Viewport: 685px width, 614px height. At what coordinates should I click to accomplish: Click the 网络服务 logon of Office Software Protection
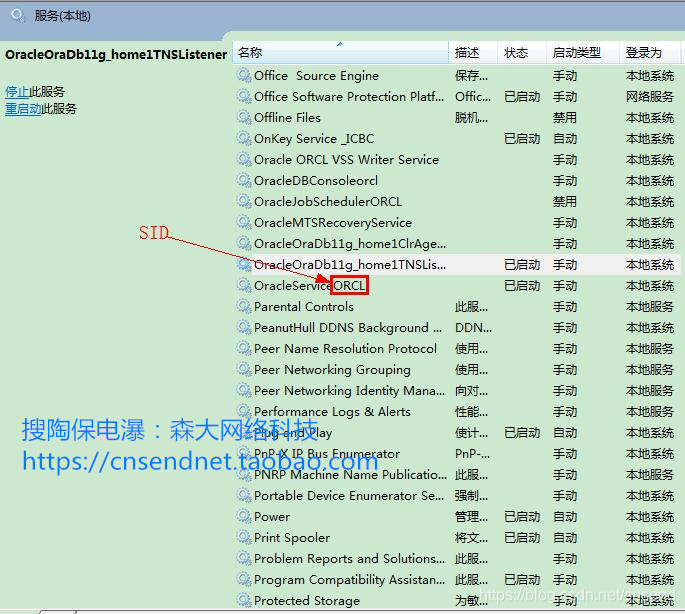(x=650, y=96)
